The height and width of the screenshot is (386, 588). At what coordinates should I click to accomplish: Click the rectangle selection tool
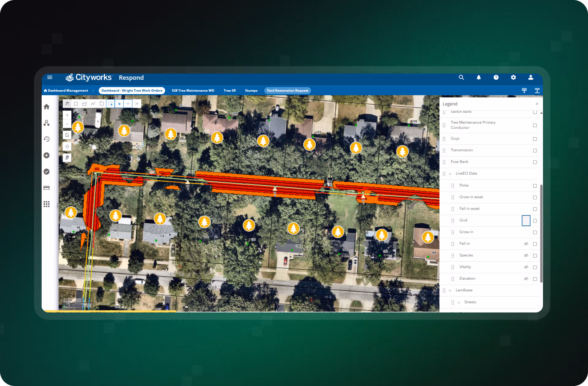111,104
